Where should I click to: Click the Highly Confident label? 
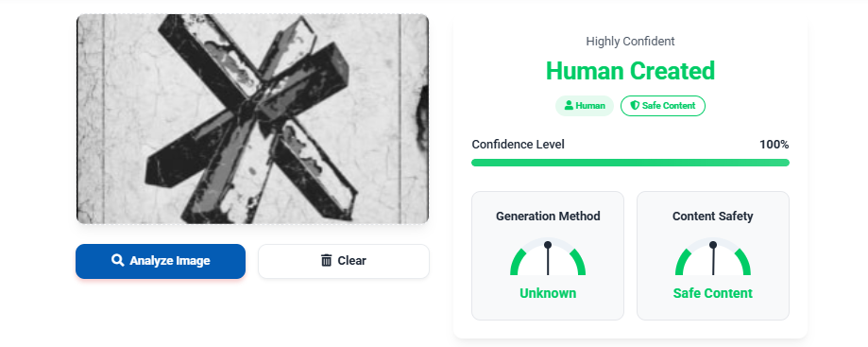click(x=630, y=41)
